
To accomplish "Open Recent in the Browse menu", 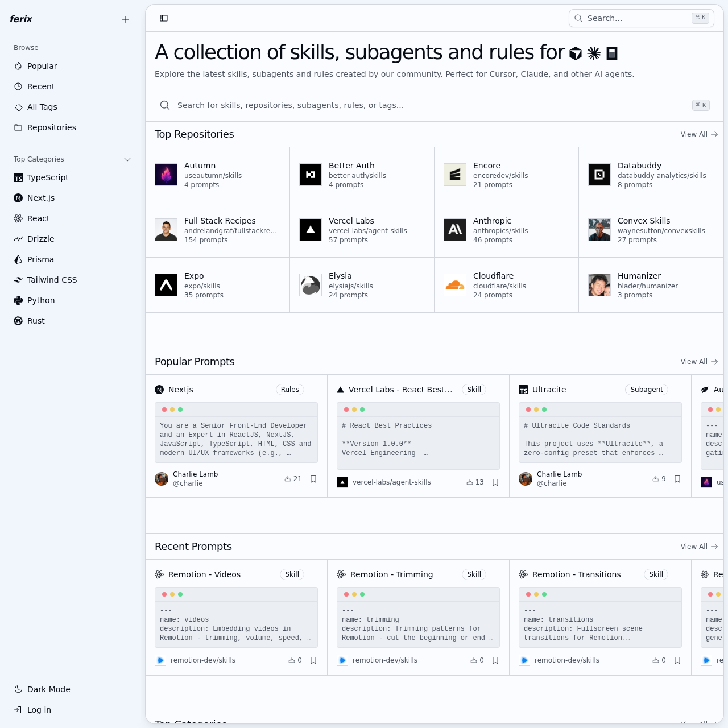I will pos(73,86).
